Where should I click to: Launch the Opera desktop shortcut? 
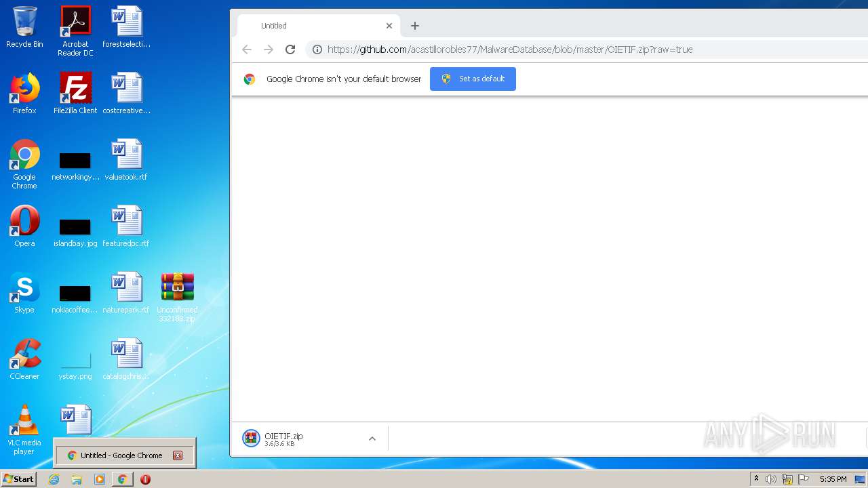24,226
